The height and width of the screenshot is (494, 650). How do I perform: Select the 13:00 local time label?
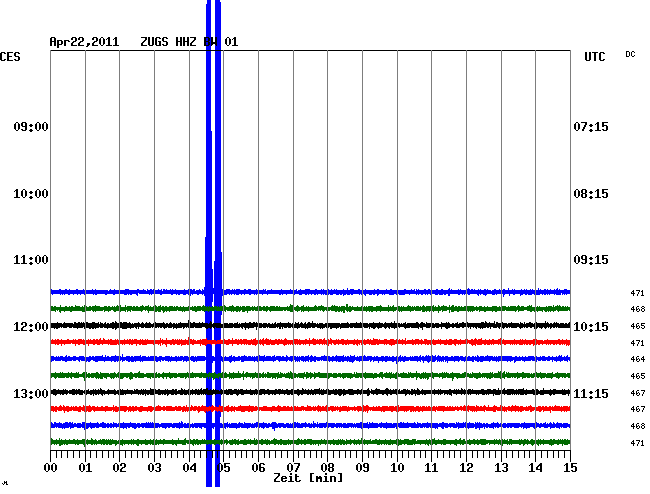coord(31,393)
